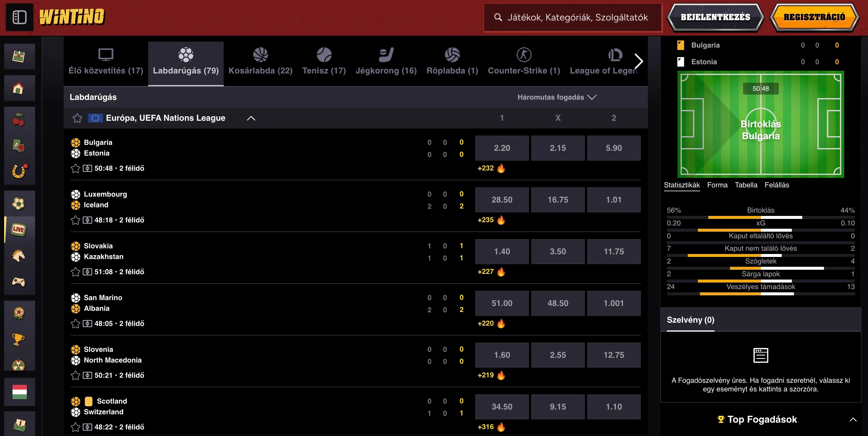Open the horse racing icon in the sidebar
Image resolution: width=868 pixels, height=436 pixels.
click(19, 255)
